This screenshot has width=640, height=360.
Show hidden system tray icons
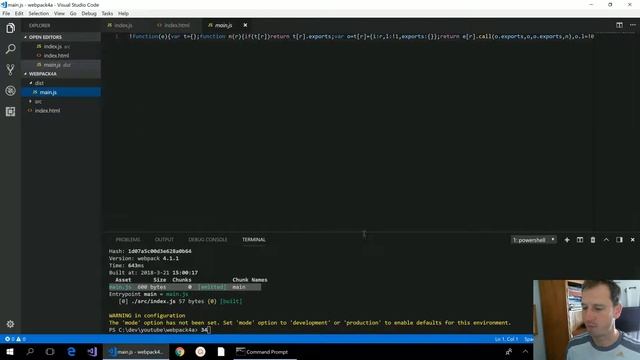point(525,351)
